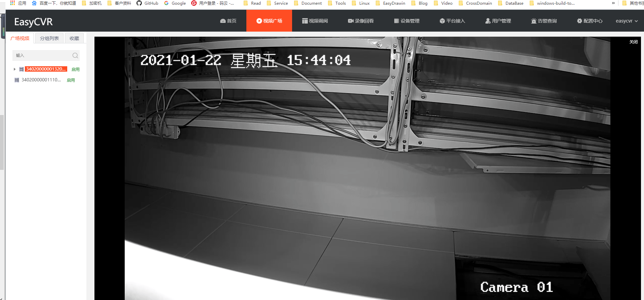This screenshot has width=644, height=300.
Task: Select the 广场视频 tab
Action: (20, 38)
